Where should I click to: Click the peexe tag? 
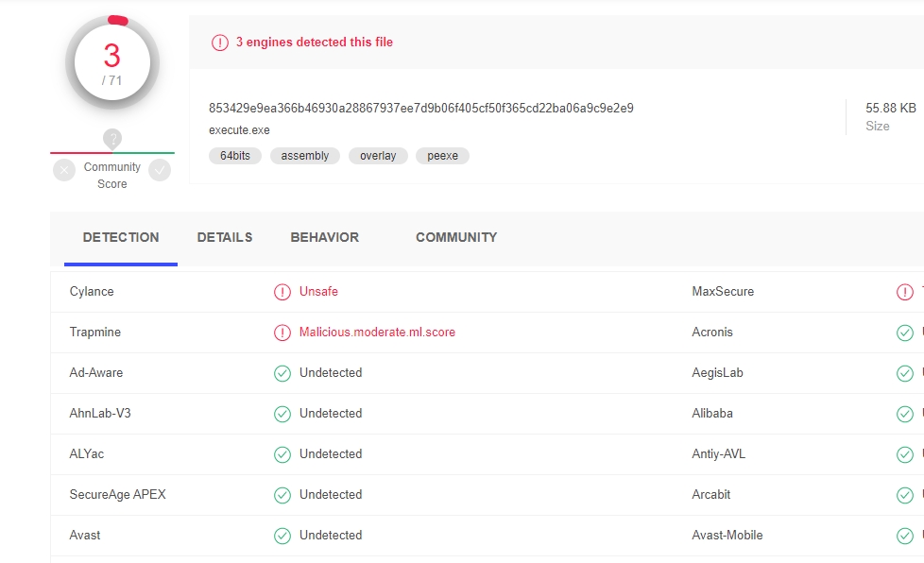(442, 156)
